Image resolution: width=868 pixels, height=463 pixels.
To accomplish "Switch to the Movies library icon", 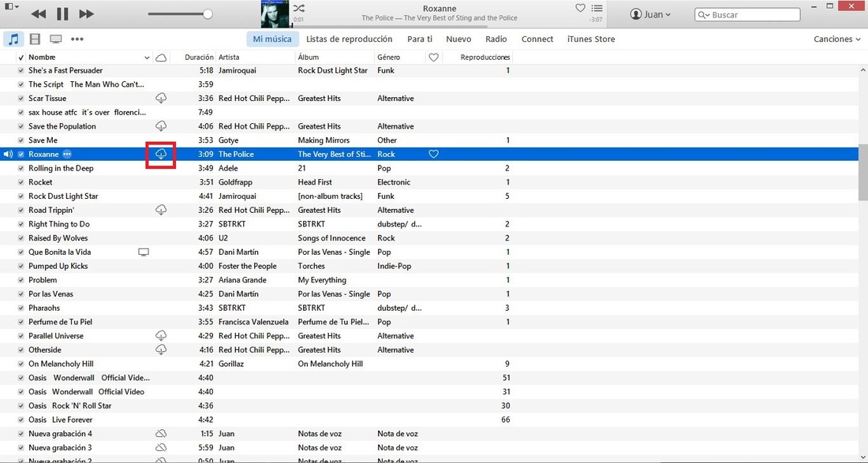I will point(36,39).
